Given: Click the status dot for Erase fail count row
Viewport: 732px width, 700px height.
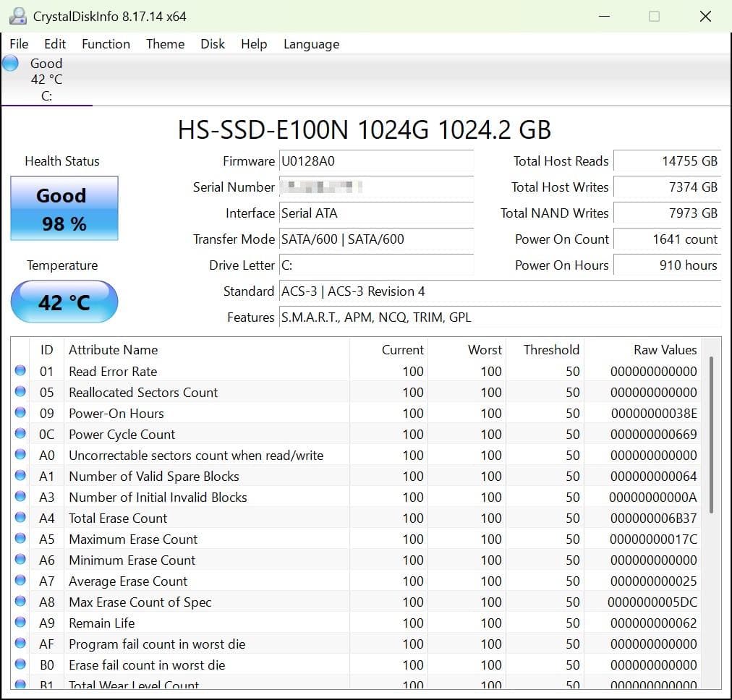Looking at the screenshot, I should pos(20,665).
